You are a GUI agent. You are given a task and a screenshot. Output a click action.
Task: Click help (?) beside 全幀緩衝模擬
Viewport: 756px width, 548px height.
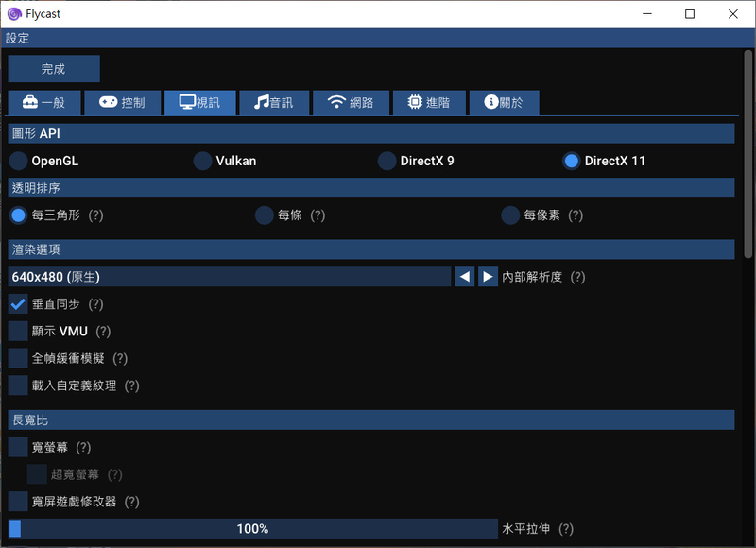pyautogui.click(x=120, y=359)
